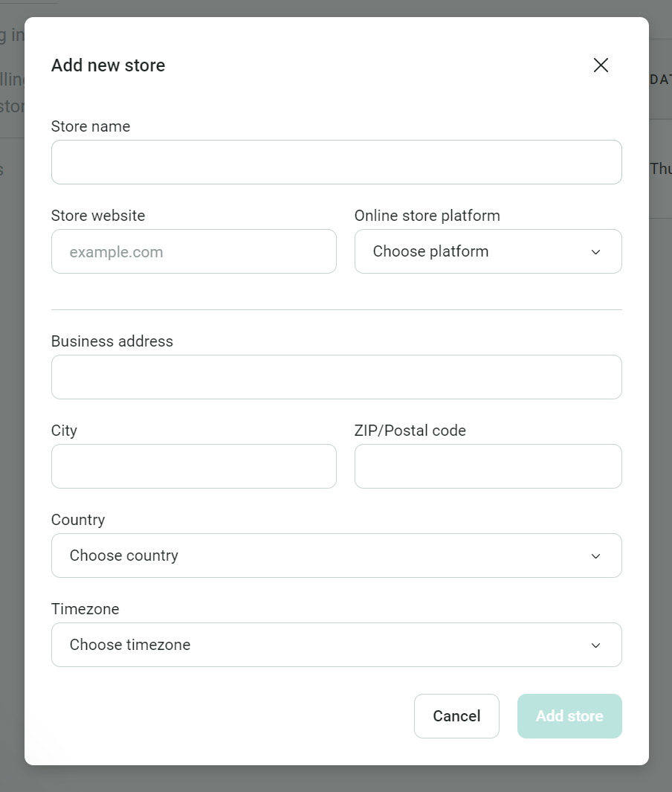Click the Add store button
672x792 pixels.
coord(569,715)
